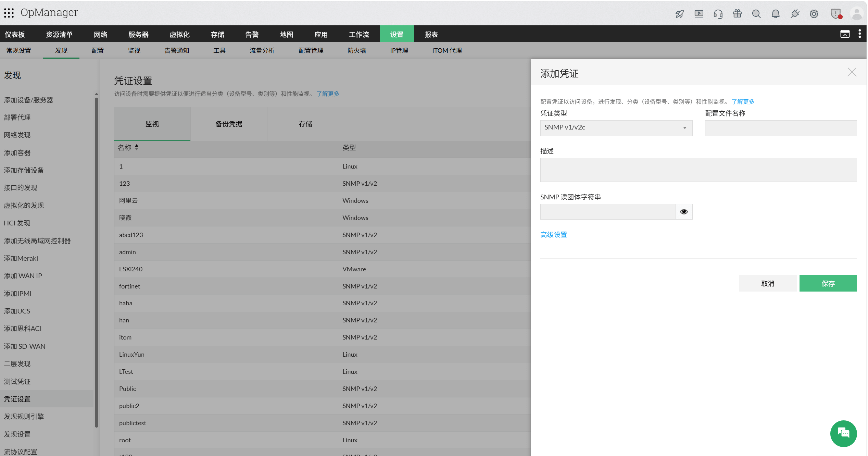Open 二层发现 in sidebar
Viewport: 868px width, 456px height.
17,364
